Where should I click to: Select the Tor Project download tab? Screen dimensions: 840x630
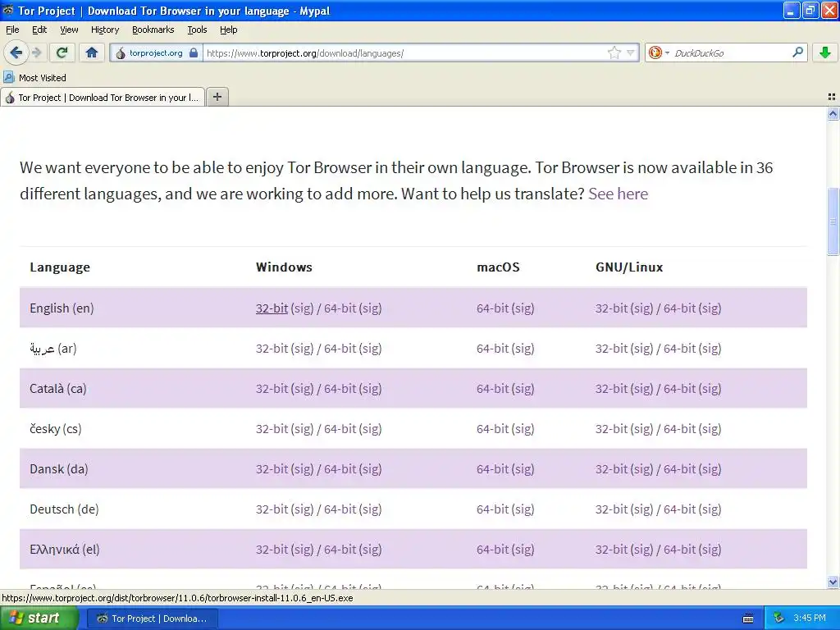[x=103, y=98]
